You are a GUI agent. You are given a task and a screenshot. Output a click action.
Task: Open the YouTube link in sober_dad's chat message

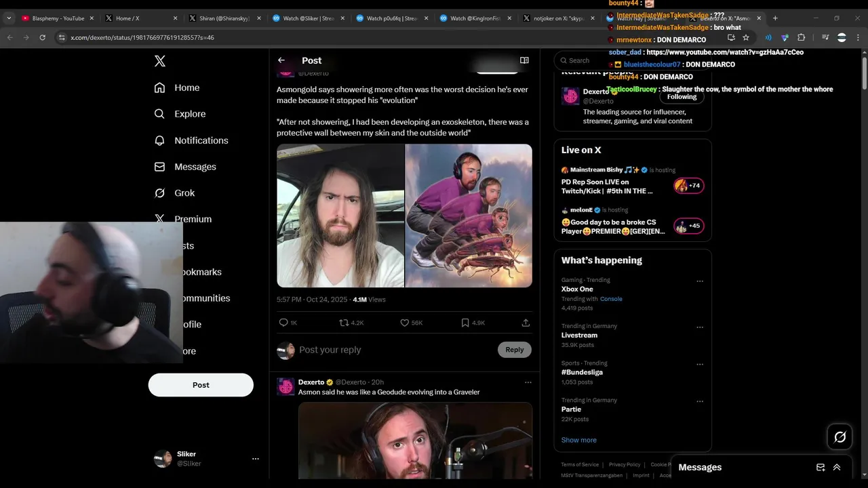pyautogui.click(x=725, y=52)
